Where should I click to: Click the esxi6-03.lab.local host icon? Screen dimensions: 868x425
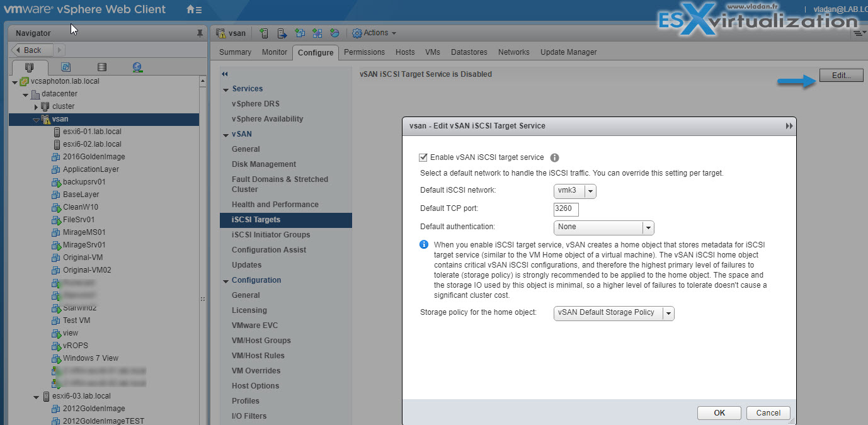pos(46,396)
